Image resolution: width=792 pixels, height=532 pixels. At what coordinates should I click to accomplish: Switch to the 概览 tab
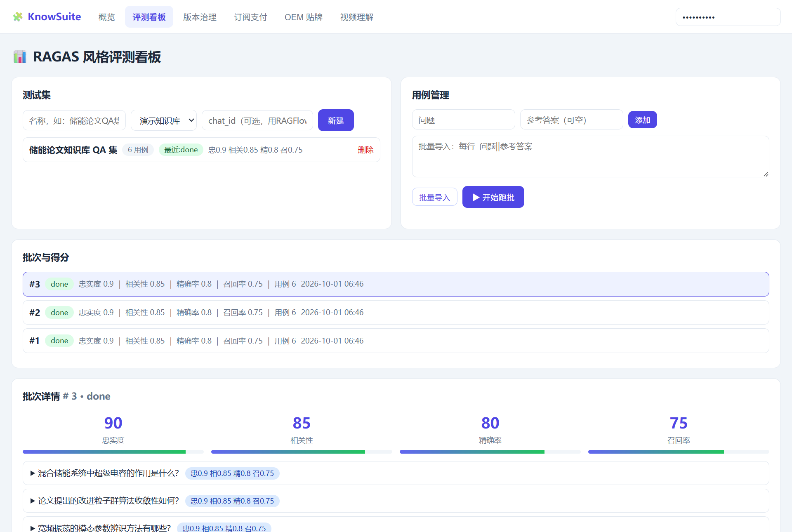[106, 17]
